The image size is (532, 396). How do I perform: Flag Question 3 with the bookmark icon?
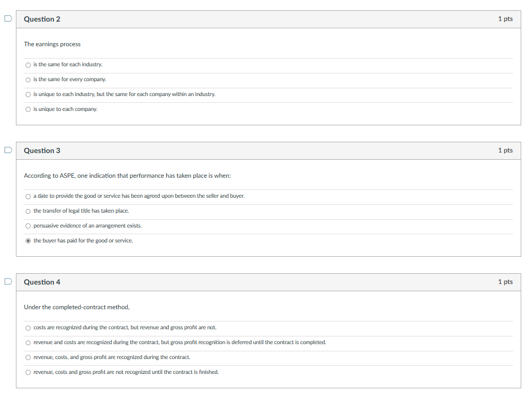coord(8,150)
